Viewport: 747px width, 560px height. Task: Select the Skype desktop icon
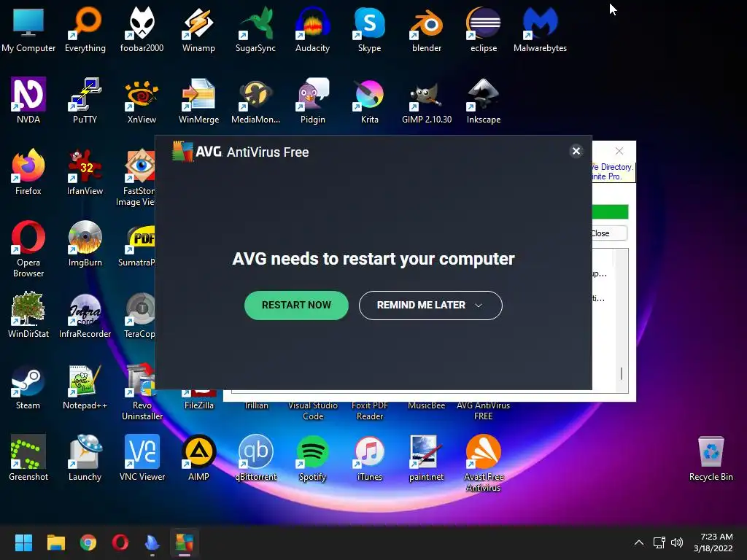(370, 29)
